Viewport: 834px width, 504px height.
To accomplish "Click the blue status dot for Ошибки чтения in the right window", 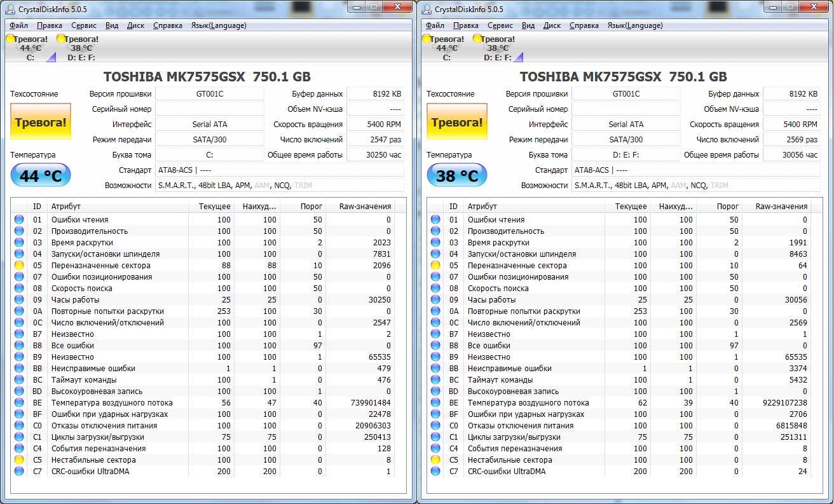I will point(435,220).
